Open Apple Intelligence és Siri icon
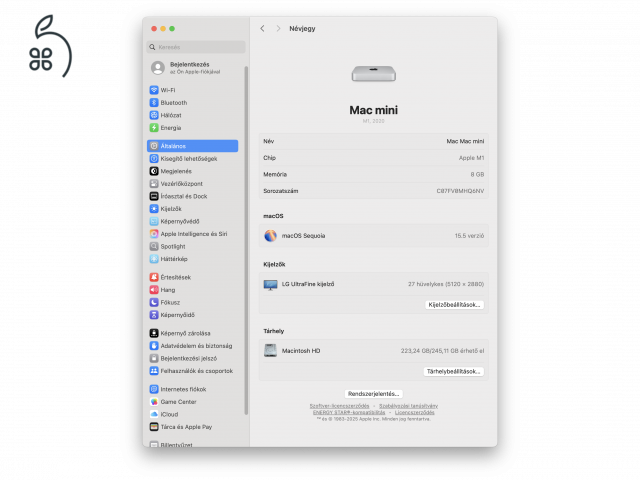 coord(154,234)
